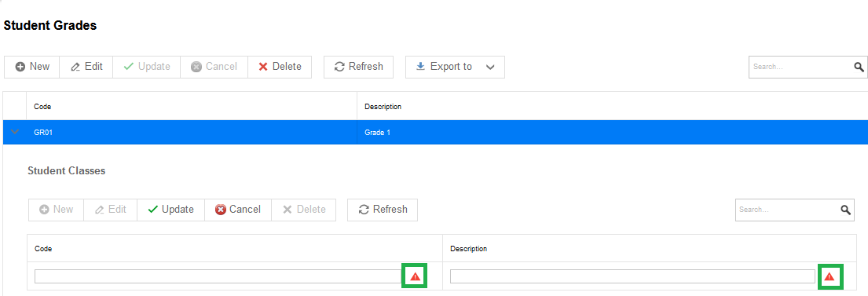Click Edit in the Student Grades toolbar
This screenshot has width=868, height=296.
click(x=86, y=67)
